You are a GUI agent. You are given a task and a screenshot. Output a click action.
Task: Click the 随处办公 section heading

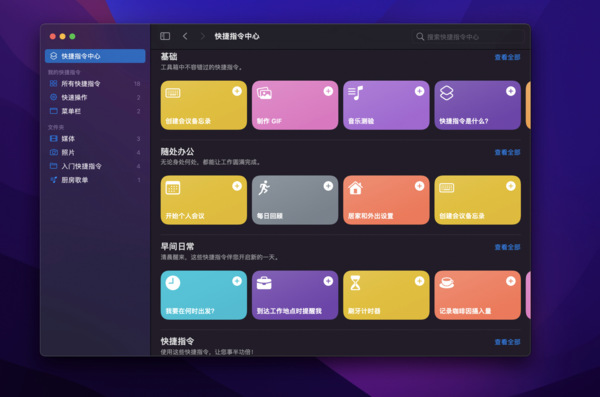pyautogui.click(x=177, y=152)
